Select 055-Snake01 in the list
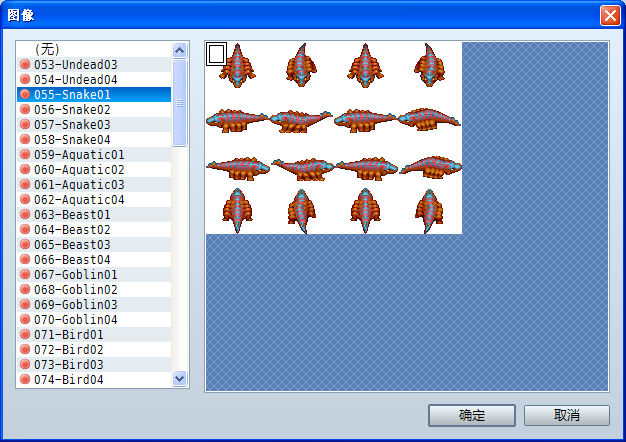 click(94, 95)
